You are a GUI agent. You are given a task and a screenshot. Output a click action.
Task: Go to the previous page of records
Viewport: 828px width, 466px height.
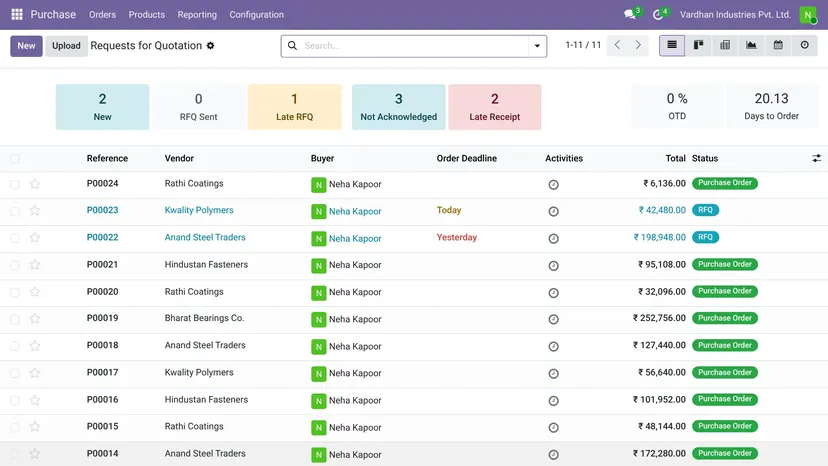pyautogui.click(x=617, y=45)
